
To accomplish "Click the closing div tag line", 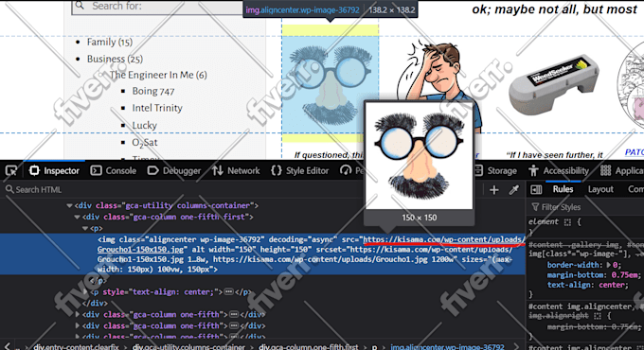I will click(95, 304).
